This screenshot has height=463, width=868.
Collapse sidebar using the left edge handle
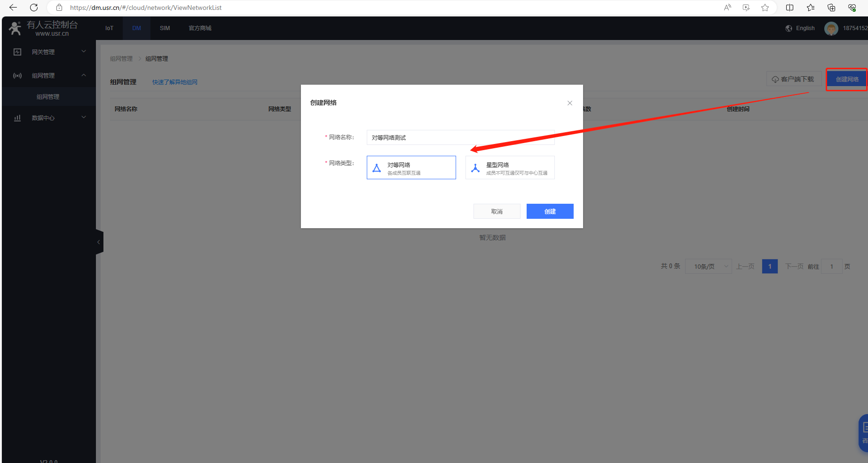click(x=99, y=242)
